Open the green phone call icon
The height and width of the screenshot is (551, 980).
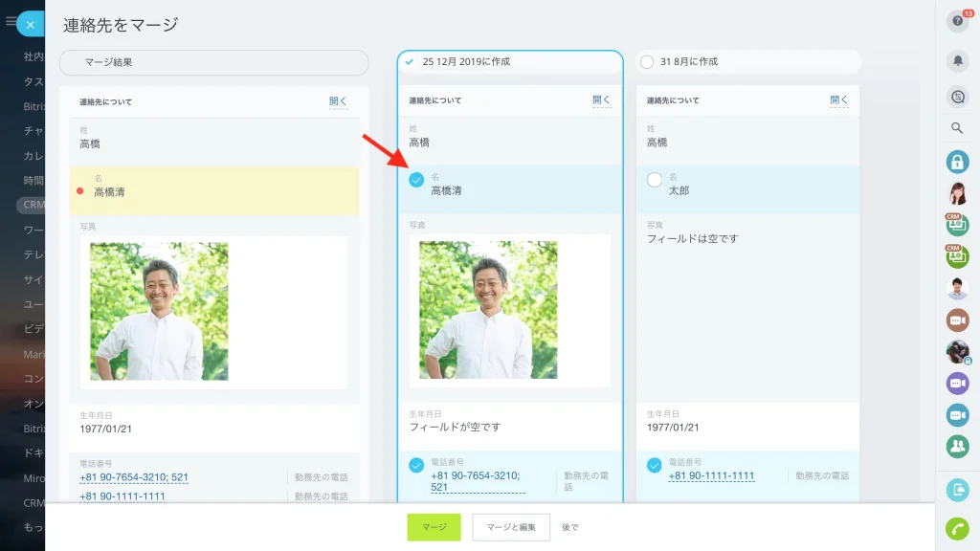[x=957, y=528]
